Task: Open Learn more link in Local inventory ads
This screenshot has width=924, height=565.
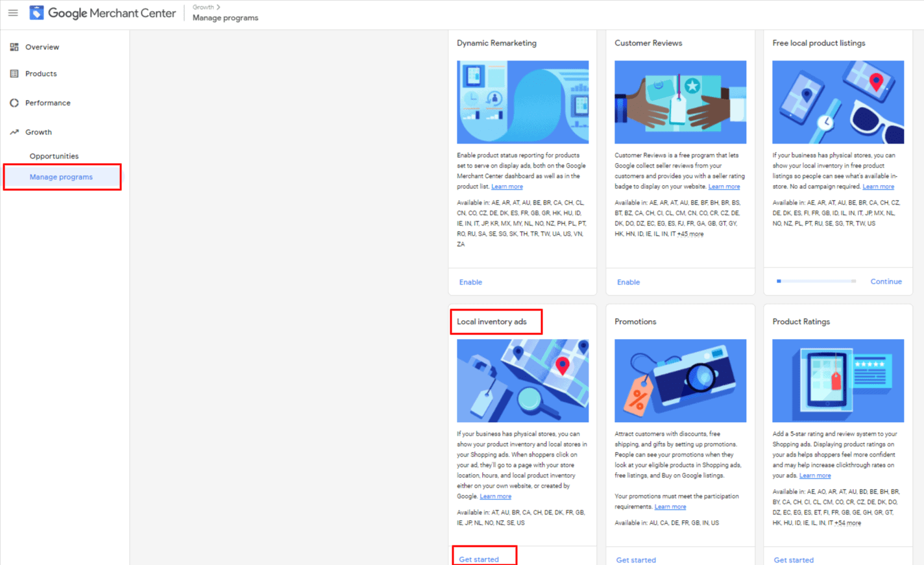Action: tap(495, 496)
